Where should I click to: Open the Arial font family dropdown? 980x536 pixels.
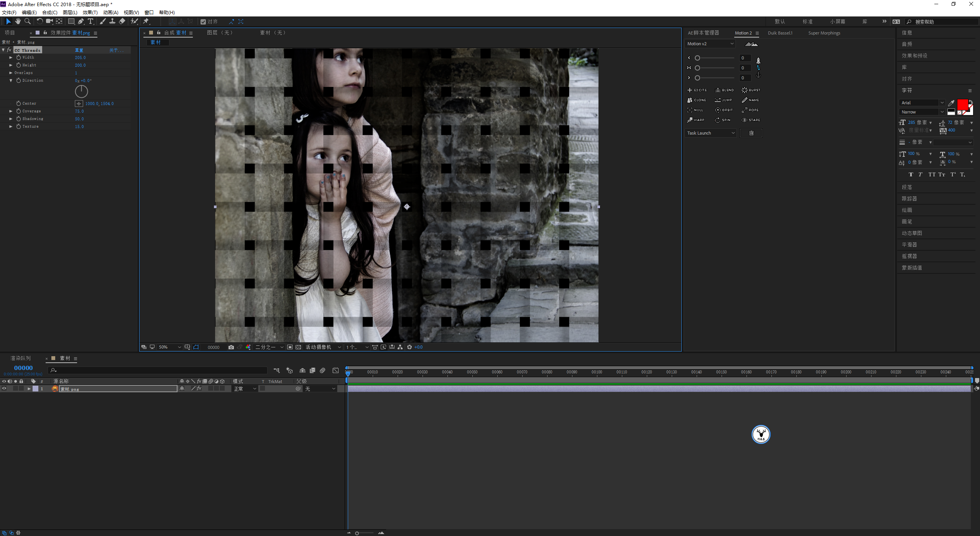click(922, 103)
